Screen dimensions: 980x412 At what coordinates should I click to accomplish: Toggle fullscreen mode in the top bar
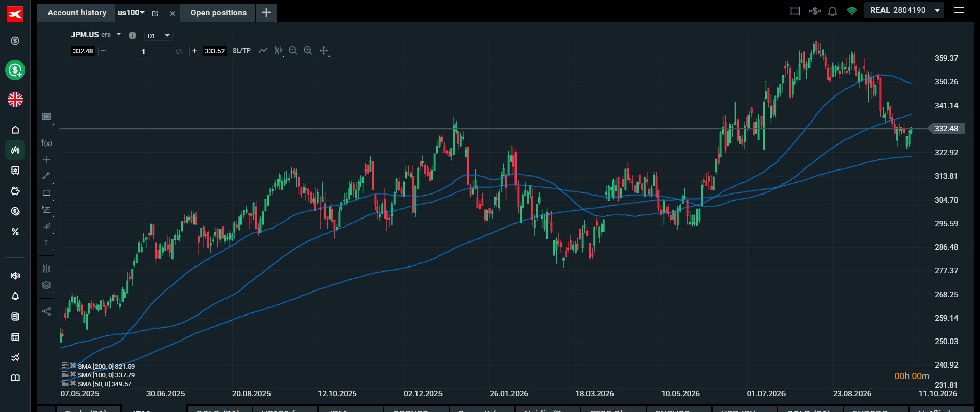coord(795,11)
